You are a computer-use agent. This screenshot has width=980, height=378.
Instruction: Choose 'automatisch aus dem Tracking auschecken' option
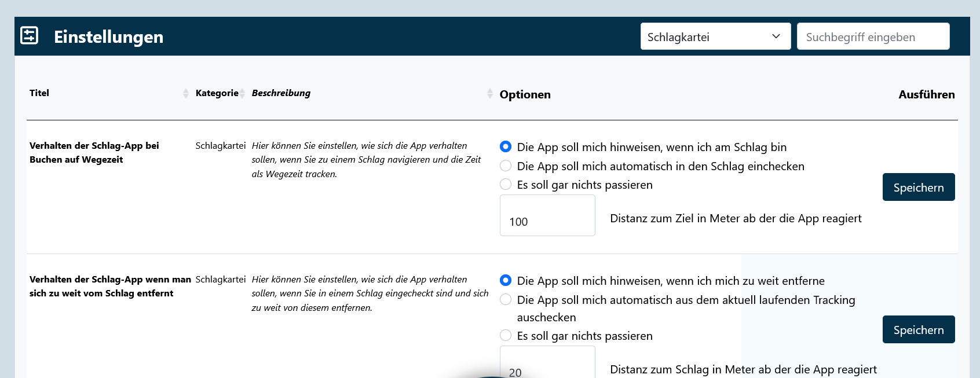pyautogui.click(x=506, y=299)
